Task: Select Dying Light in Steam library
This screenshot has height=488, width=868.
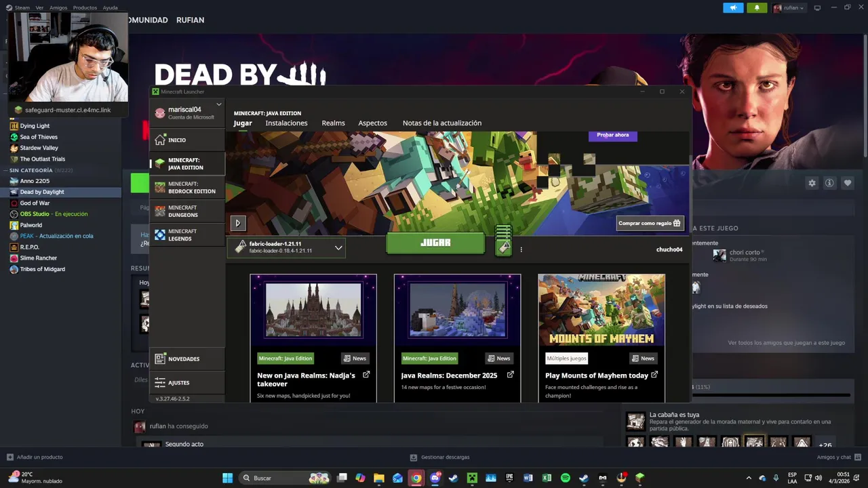Action: click(35, 126)
